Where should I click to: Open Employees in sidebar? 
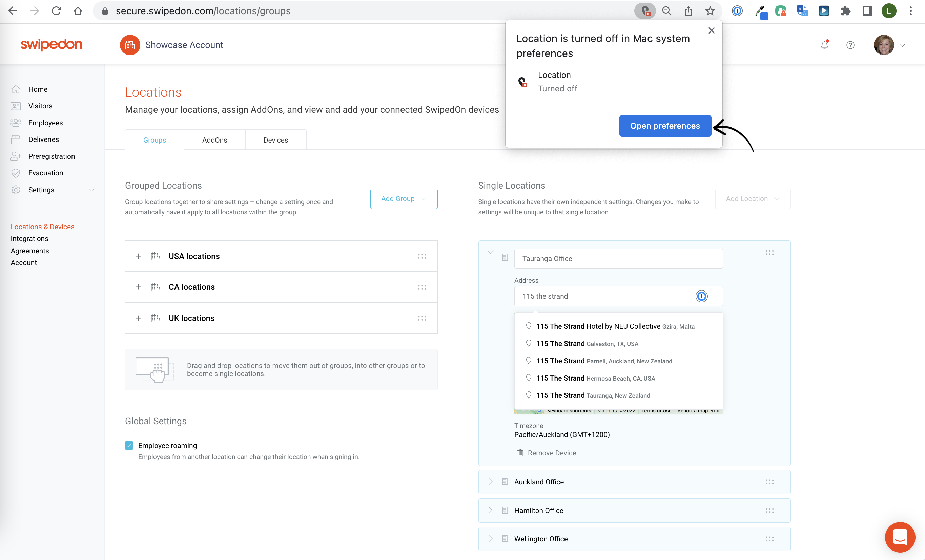pyautogui.click(x=45, y=123)
